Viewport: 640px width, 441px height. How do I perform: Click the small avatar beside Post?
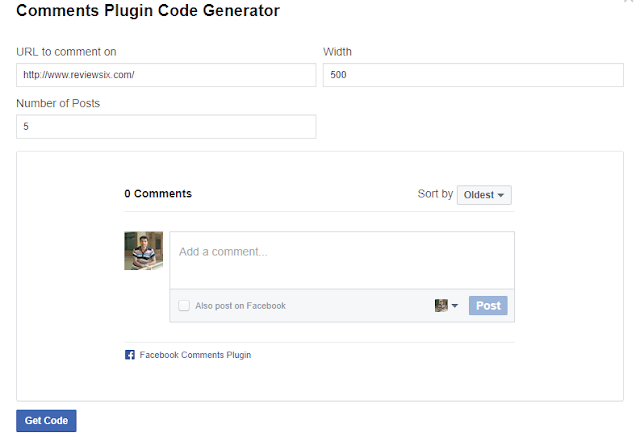441,306
